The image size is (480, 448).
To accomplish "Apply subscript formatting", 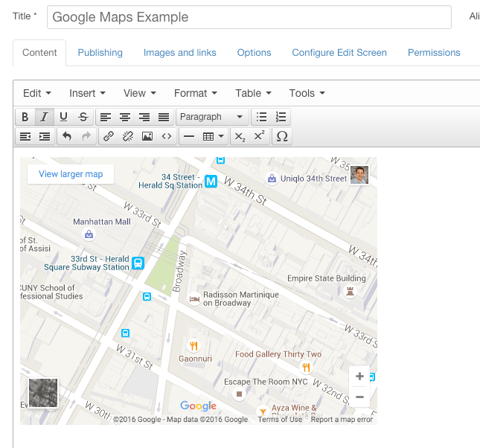I will pos(240,136).
